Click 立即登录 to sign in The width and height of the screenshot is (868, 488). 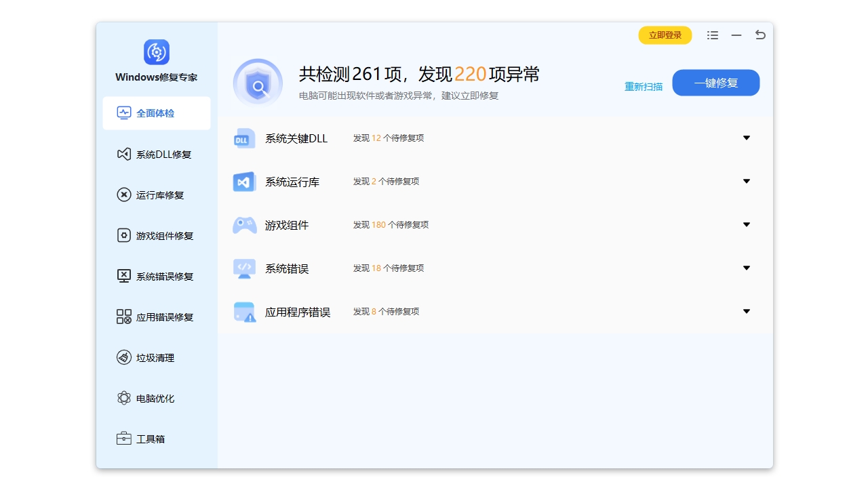[x=665, y=35]
